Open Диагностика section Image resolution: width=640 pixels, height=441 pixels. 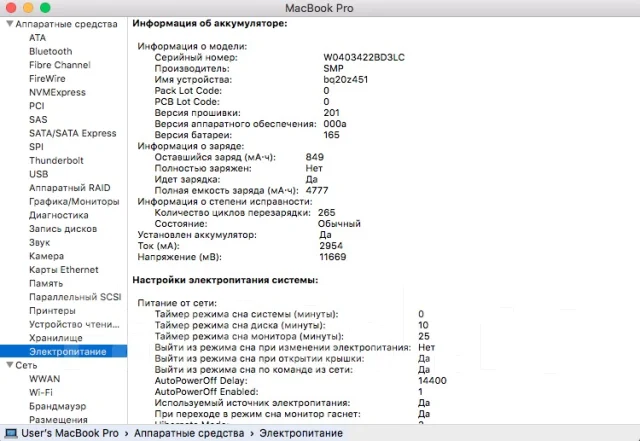pyautogui.click(x=58, y=215)
